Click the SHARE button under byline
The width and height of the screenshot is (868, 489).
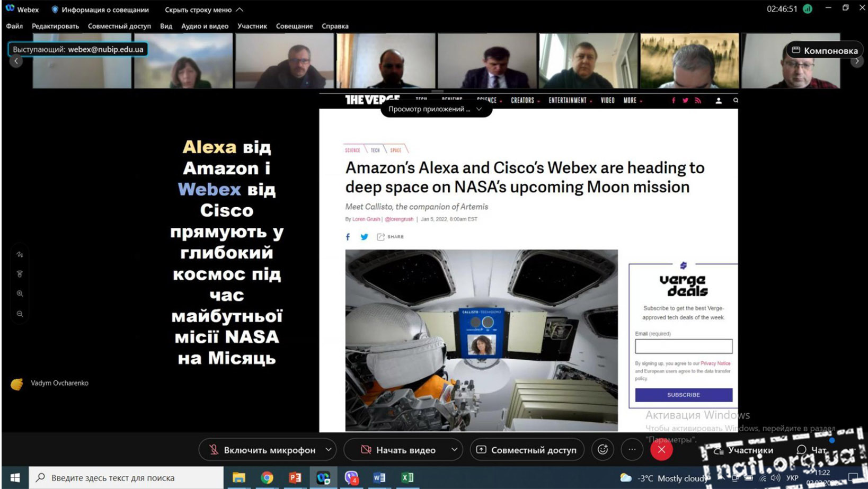[390, 237]
